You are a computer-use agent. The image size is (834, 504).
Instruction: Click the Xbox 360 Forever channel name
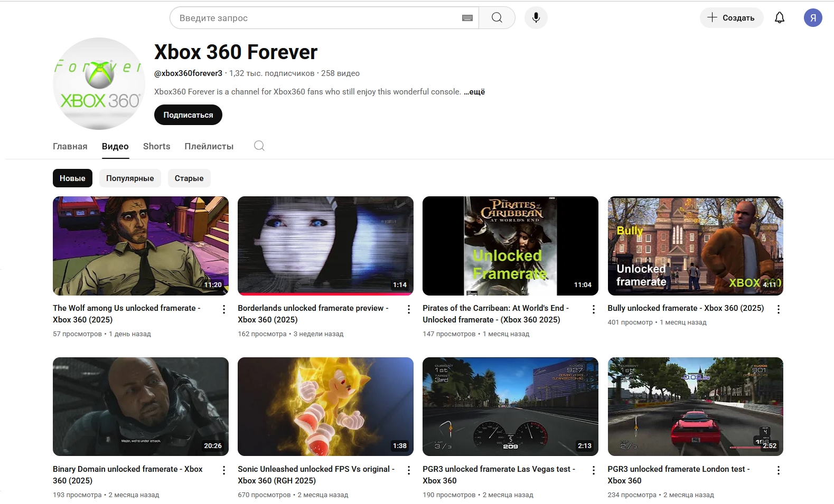pyautogui.click(x=236, y=52)
